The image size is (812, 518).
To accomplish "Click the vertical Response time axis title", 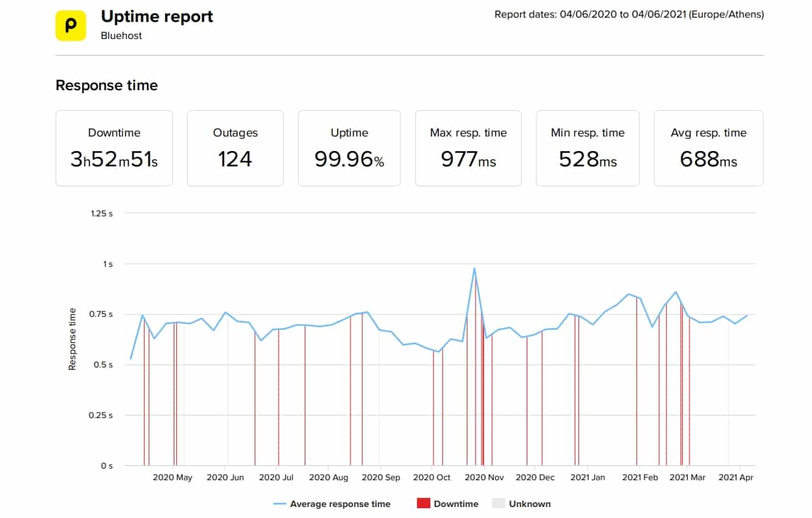I will [x=72, y=339].
